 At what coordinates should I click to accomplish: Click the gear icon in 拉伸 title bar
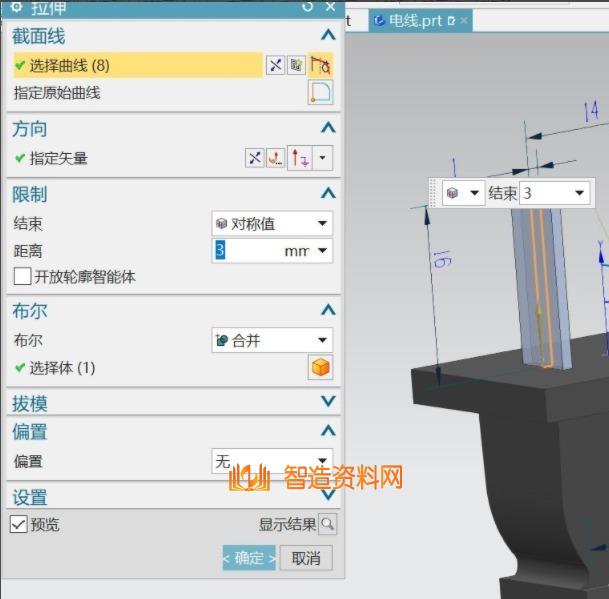[x=17, y=7]
